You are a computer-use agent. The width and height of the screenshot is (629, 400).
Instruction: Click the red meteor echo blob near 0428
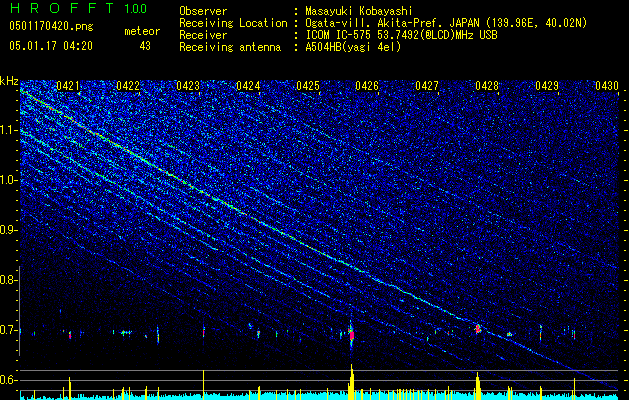point(477,329)
